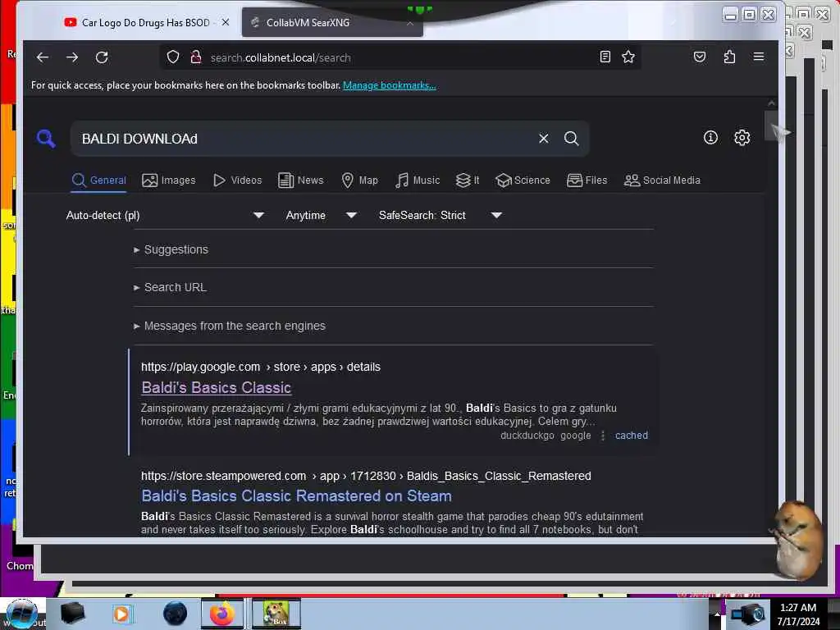This screenshot has width=840, height=630.
Task: Click the google engine label
Action: (575, 436)
